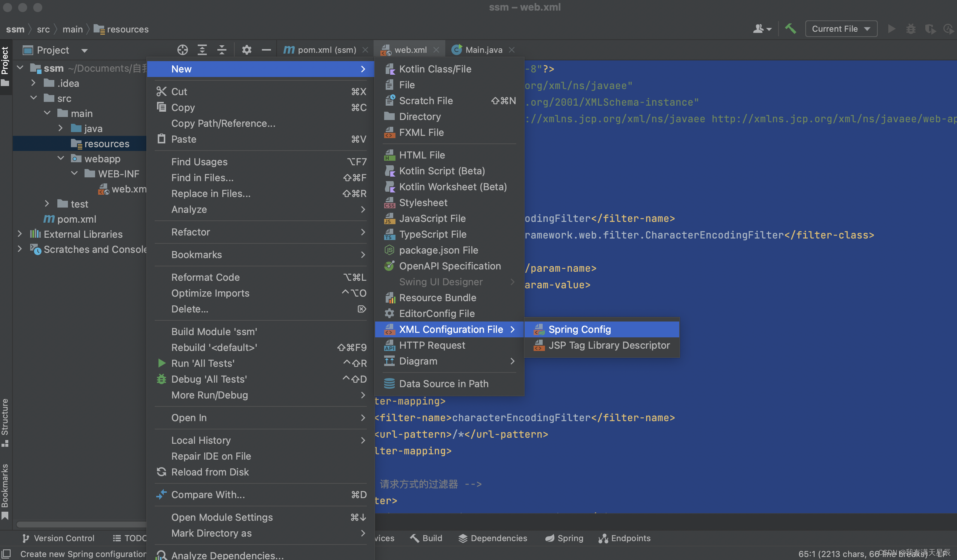Click Paste in the context menu
957x560 pixels.
[261, 139]
